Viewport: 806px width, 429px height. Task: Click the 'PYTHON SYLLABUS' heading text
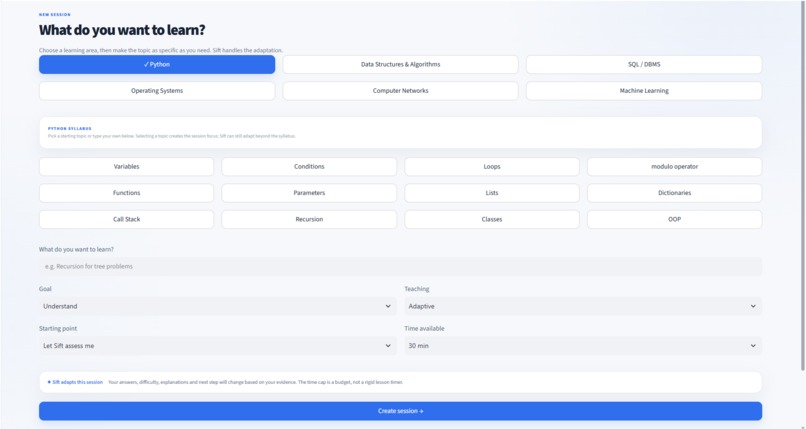70,128
